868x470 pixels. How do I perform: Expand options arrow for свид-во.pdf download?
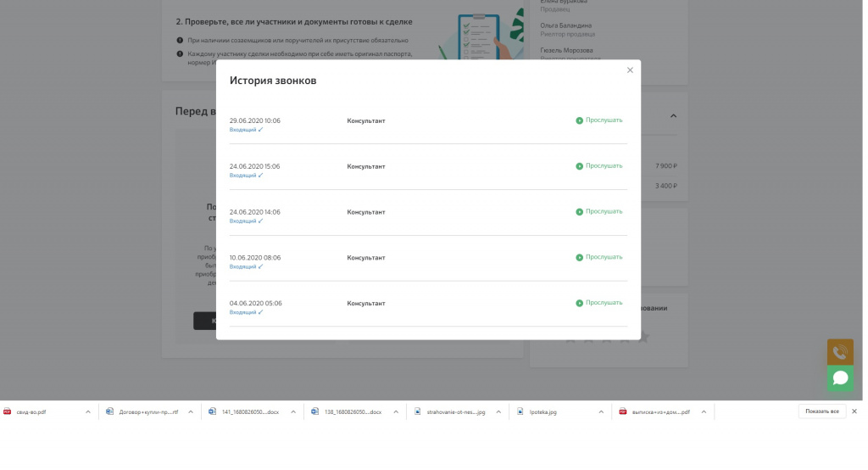tap(88, 411)
